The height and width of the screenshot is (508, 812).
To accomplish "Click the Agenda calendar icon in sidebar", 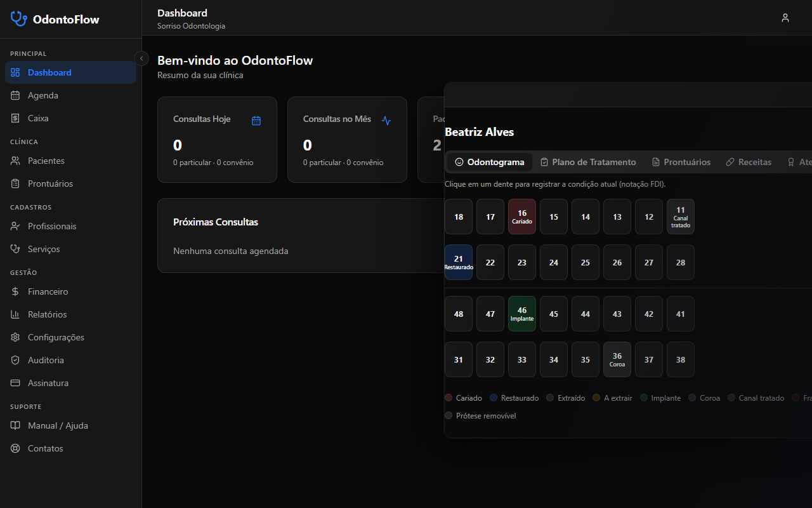I will [x=16, y=95].
